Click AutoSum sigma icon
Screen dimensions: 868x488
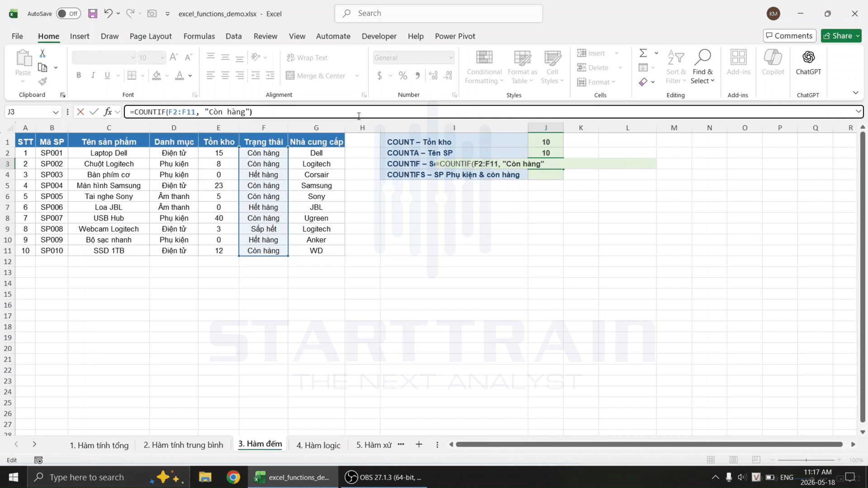coord(643,53)
